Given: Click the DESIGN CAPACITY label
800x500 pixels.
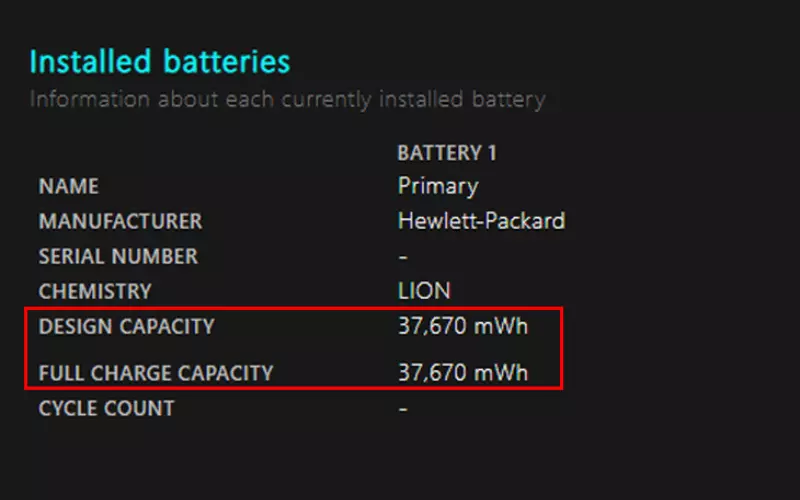Looking at the screenshot, I should point(127,327).
